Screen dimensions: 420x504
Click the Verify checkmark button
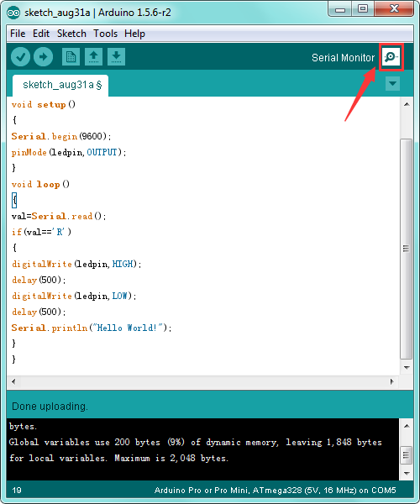[20, 57]
